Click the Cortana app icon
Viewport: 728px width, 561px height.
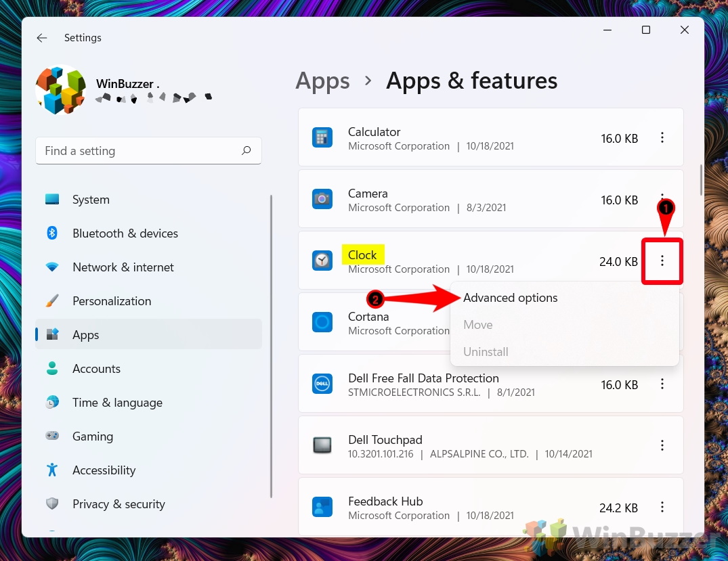click(x=322, y=322)
